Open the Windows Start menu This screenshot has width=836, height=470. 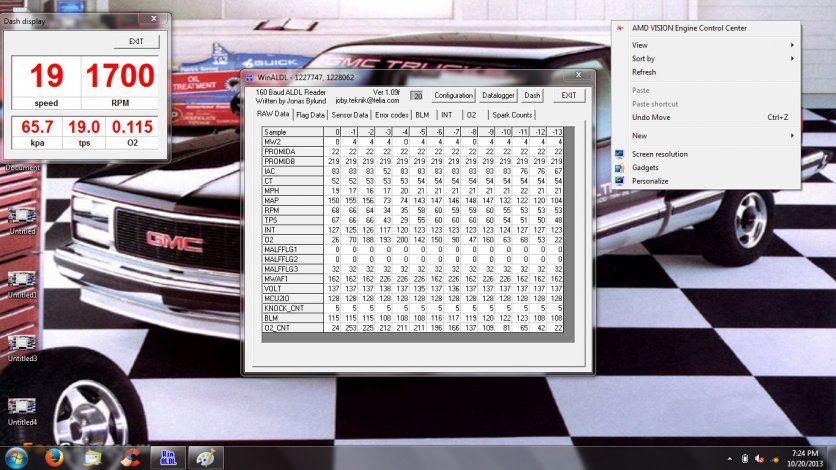tap(17, 458)
